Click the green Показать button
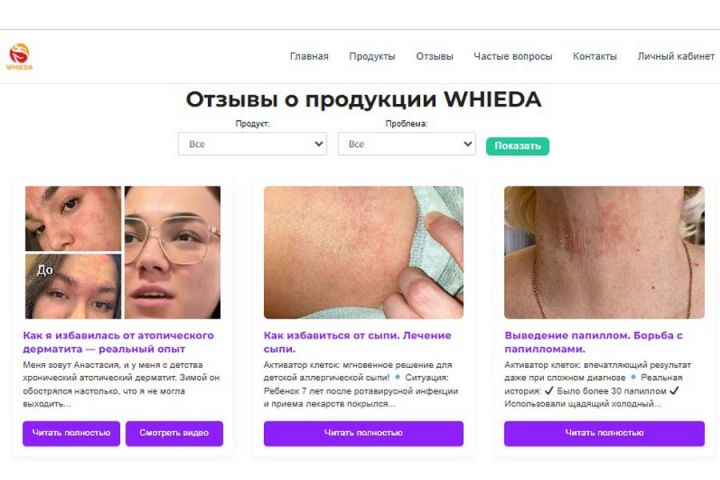720x480 pixels. click(x=518, y=146)
